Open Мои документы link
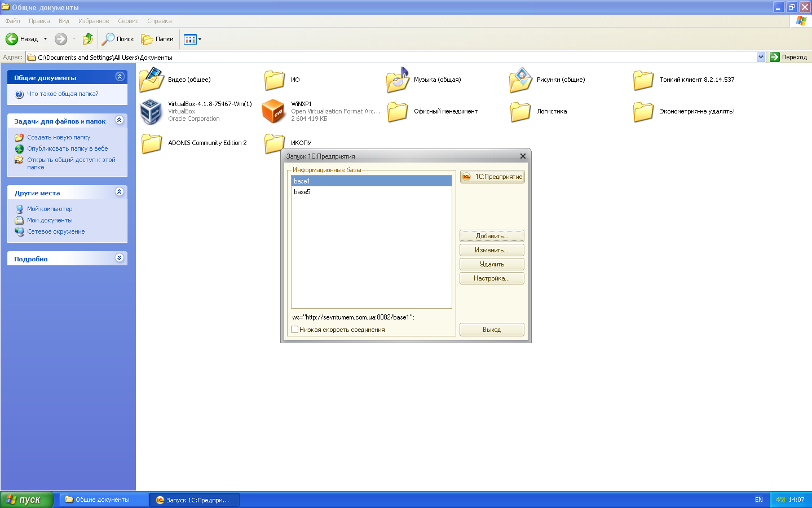This screenshot has height=508, width=812. tap(50, 220)
